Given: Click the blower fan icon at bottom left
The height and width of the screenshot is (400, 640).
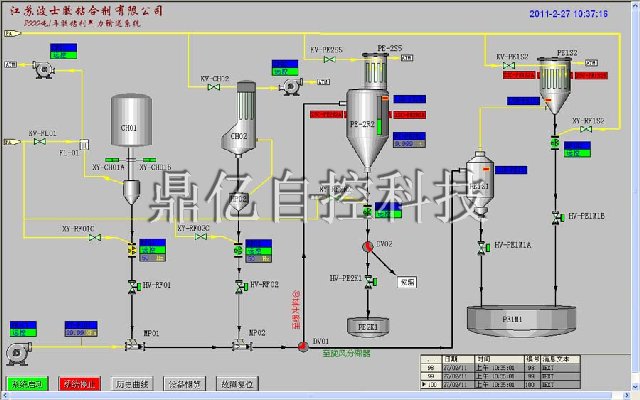Looking at the screenshot, I should pos(20,351).
